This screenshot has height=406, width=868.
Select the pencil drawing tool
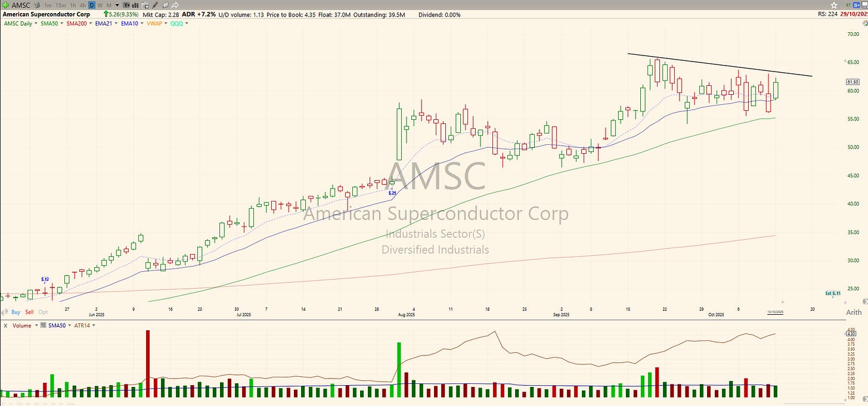(x=154, y=5)
